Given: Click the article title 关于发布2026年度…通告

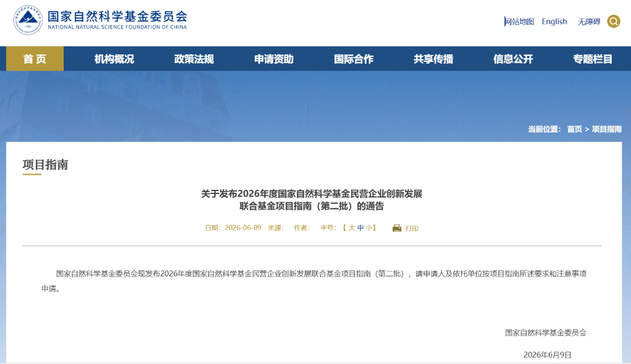Looking at the screenshot, I should point(311,200).
